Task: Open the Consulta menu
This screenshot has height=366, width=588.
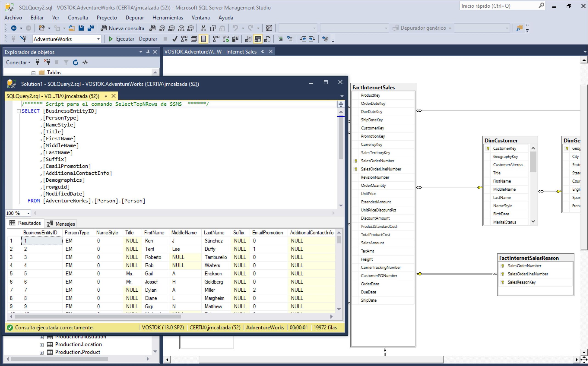Action: (78, 17)
